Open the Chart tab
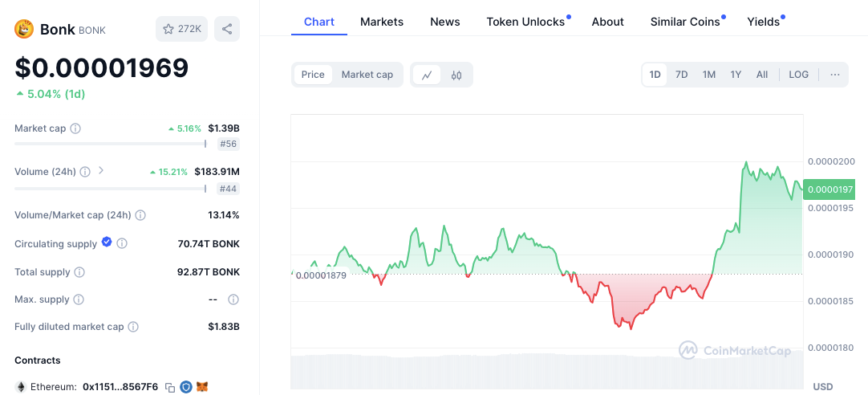The width and height of the screenshot is (868, 395). [x=319, y=22]
